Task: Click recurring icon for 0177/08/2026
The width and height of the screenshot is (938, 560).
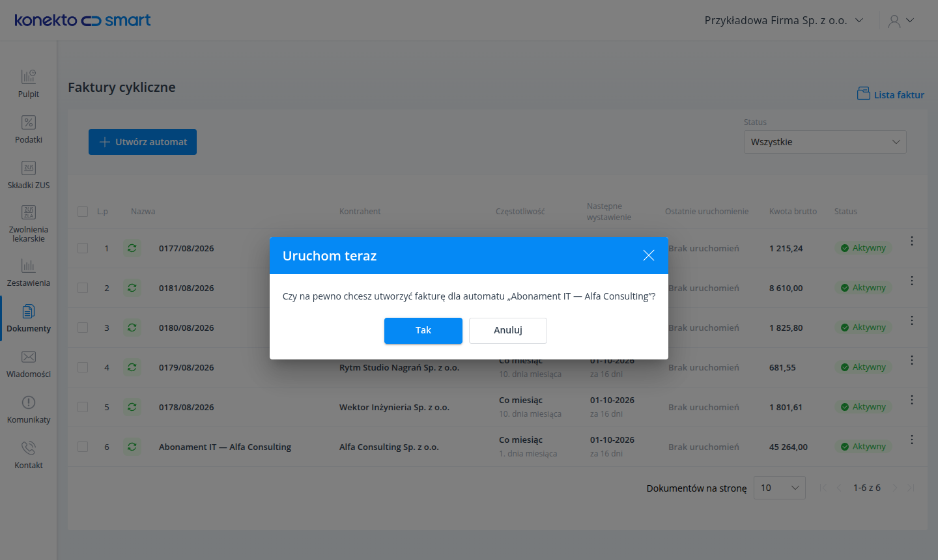Action: click(132, 248)
